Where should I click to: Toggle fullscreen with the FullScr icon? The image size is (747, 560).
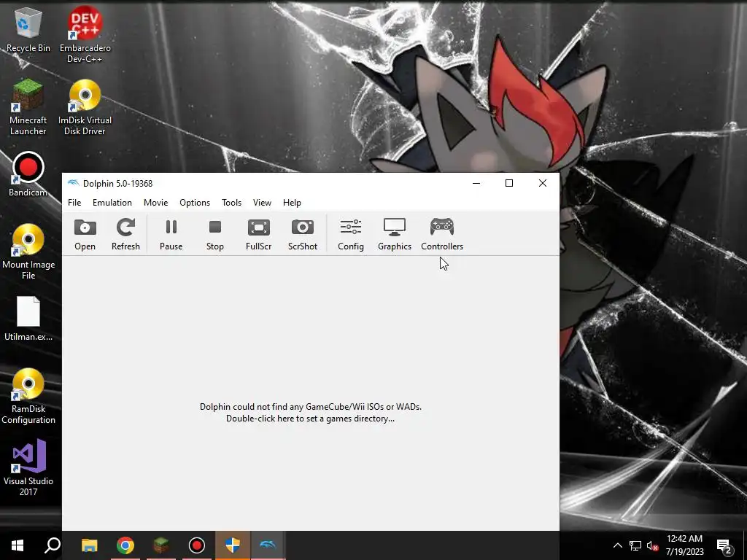click(x=259, y=234)
